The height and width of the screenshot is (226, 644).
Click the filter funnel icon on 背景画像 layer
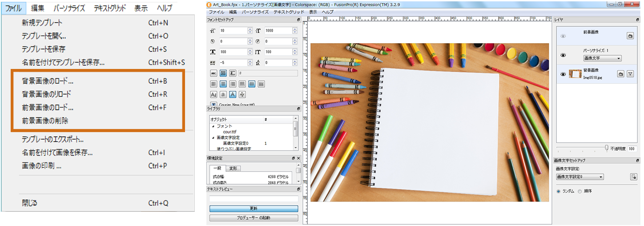[x=630, y=74]
